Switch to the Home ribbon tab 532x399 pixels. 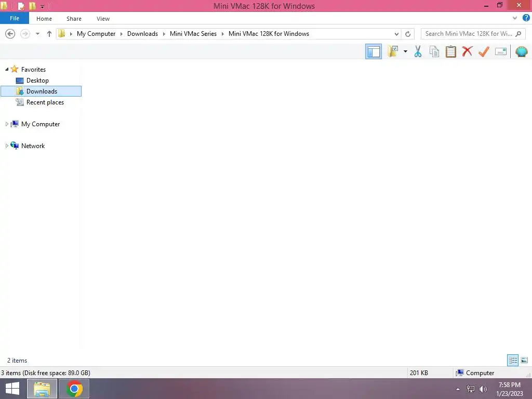point(44,19)
